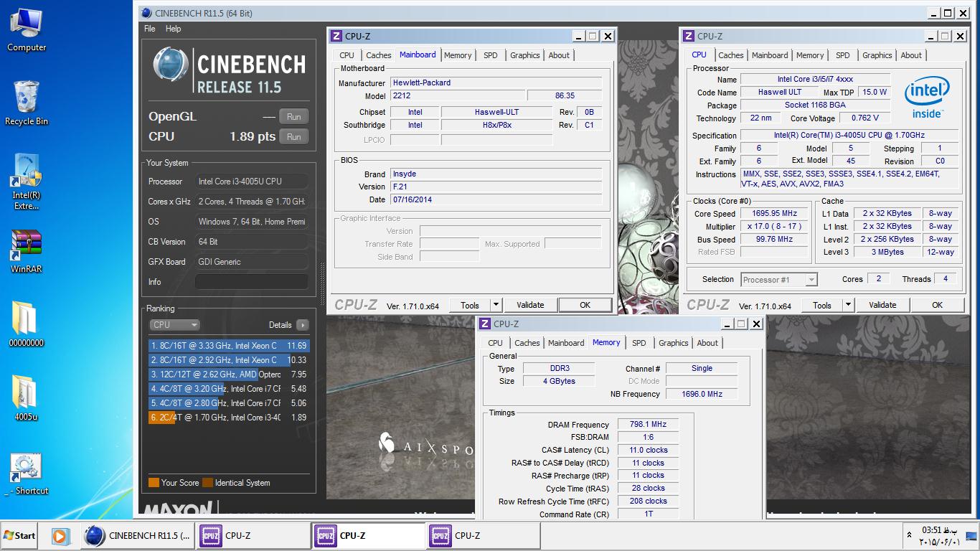Open Tools dropdown arrow in right CPU-Z window
The width and height of the screenshot is (980, 551).
pyautogui.click(x=848, y=305)
